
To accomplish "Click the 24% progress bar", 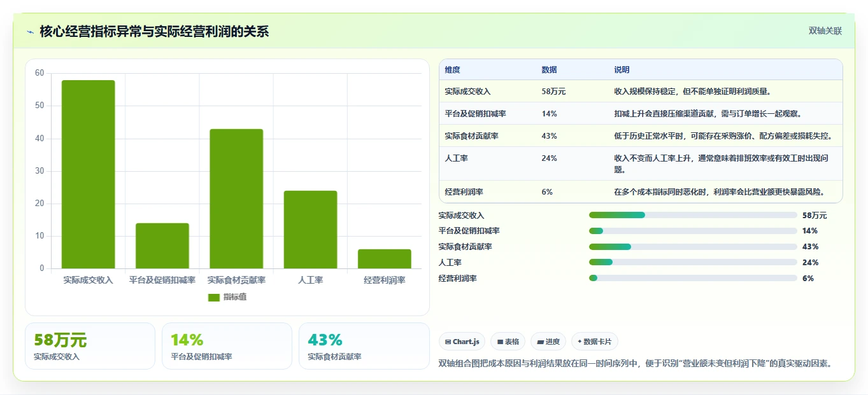I will click(693, 262).
